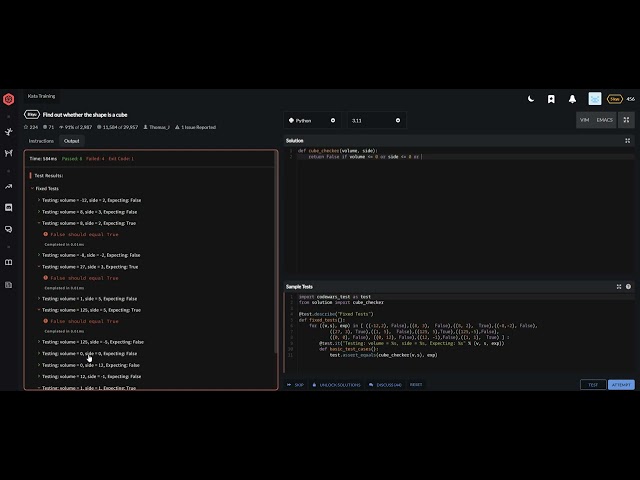
Task: Click the Time: 584ms label
Action: tap(43, 159)
